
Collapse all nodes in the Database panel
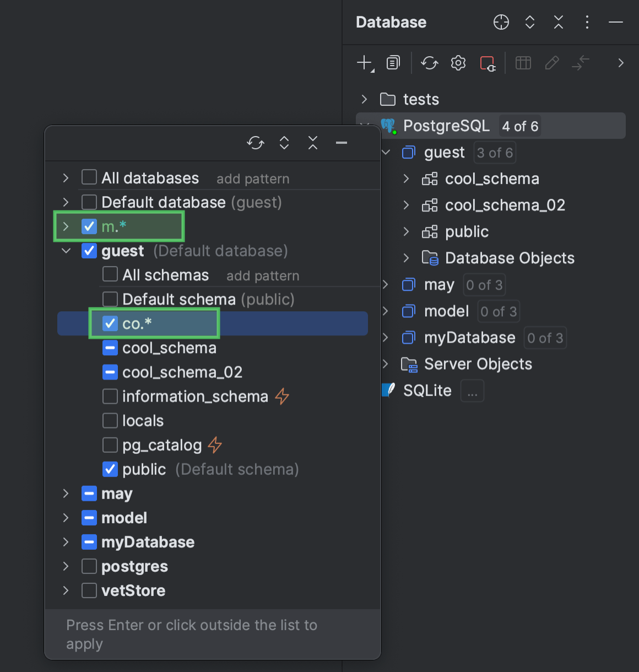click(x=558, y=22)
